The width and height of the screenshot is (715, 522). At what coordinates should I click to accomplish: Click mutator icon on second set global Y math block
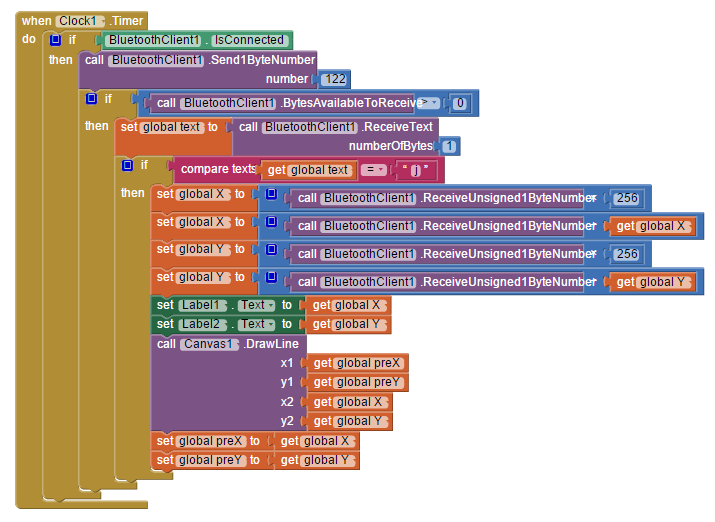tap(271, 277)
